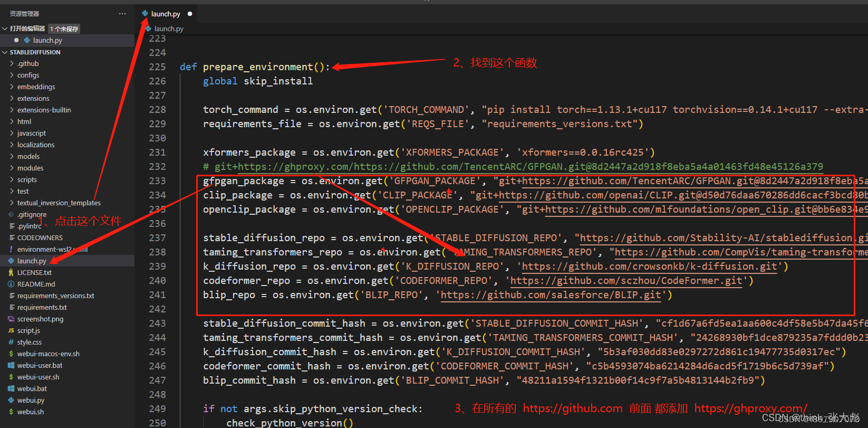This screenshot has height=428, width=868.
Task: Click check_python_version() call on line 250
Action: click(290, 423)
